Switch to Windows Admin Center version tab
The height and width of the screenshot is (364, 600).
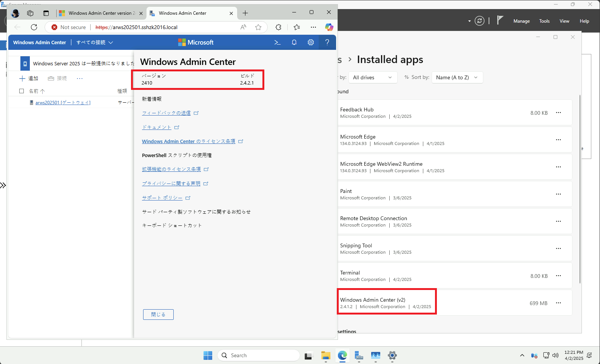[100, 13]
